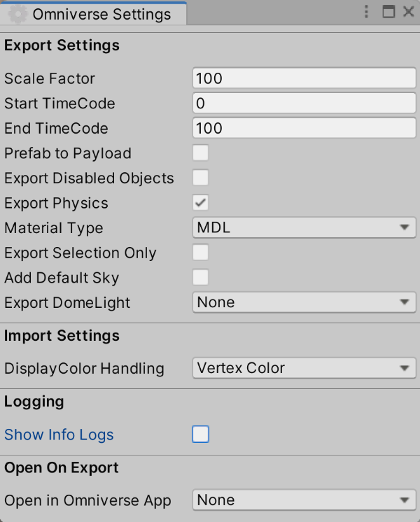Image resolution: width=420 pixels, height=522 pixels.
Task: Click the Start TimeCode label
Action: (59, 104)
